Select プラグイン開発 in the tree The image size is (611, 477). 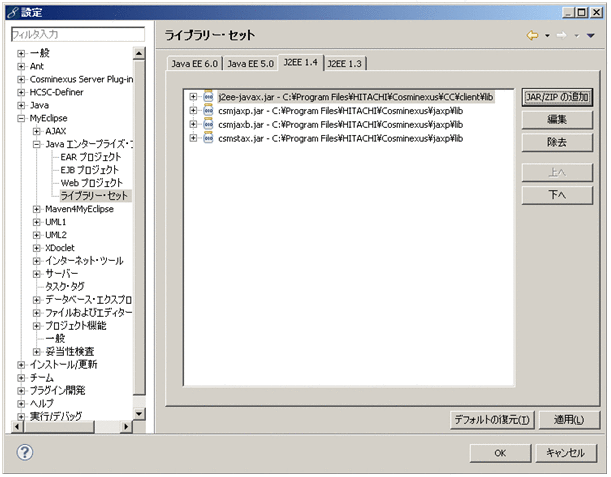tap(57, 390)
